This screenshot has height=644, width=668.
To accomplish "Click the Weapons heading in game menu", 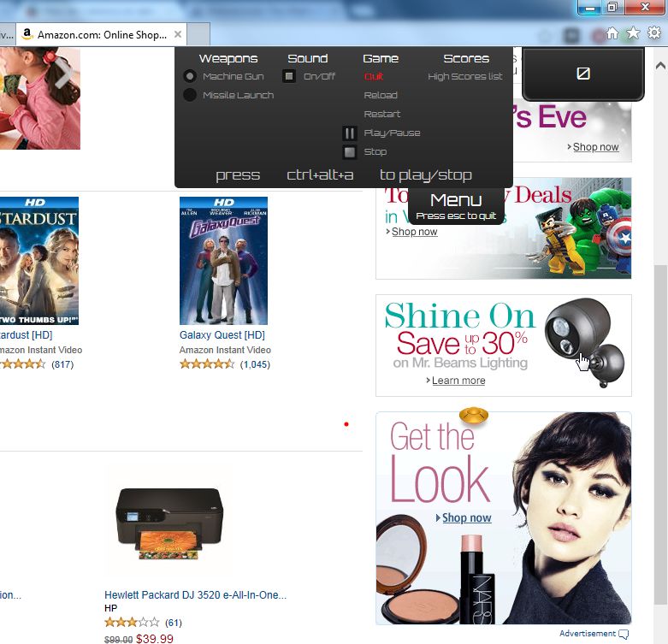I will pyautogui.click(x=228, y=58).
